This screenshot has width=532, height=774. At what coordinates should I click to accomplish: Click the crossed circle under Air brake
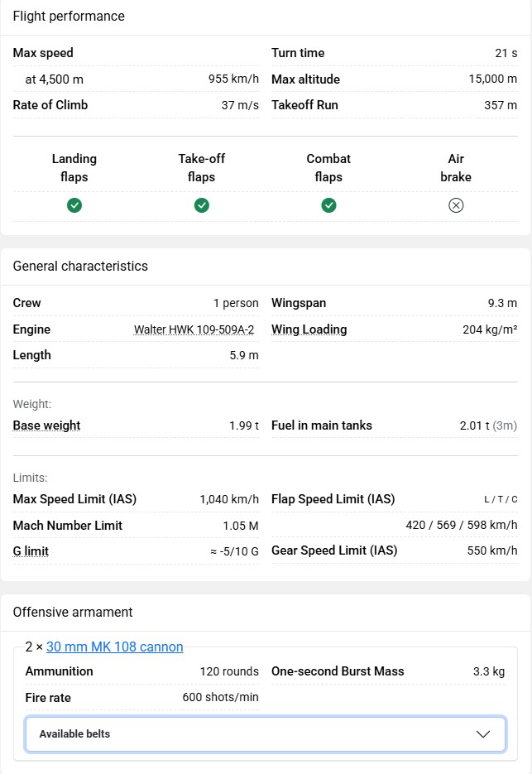coord(456,205)
